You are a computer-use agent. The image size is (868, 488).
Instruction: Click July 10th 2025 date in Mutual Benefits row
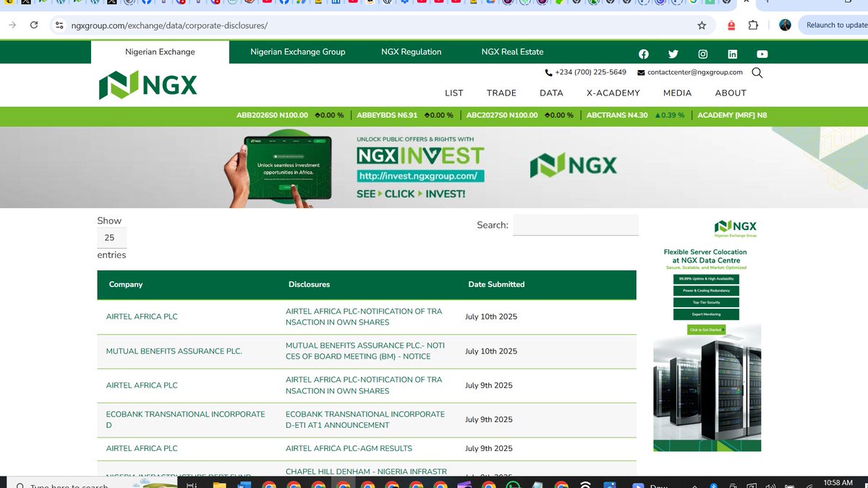(491, 351)
